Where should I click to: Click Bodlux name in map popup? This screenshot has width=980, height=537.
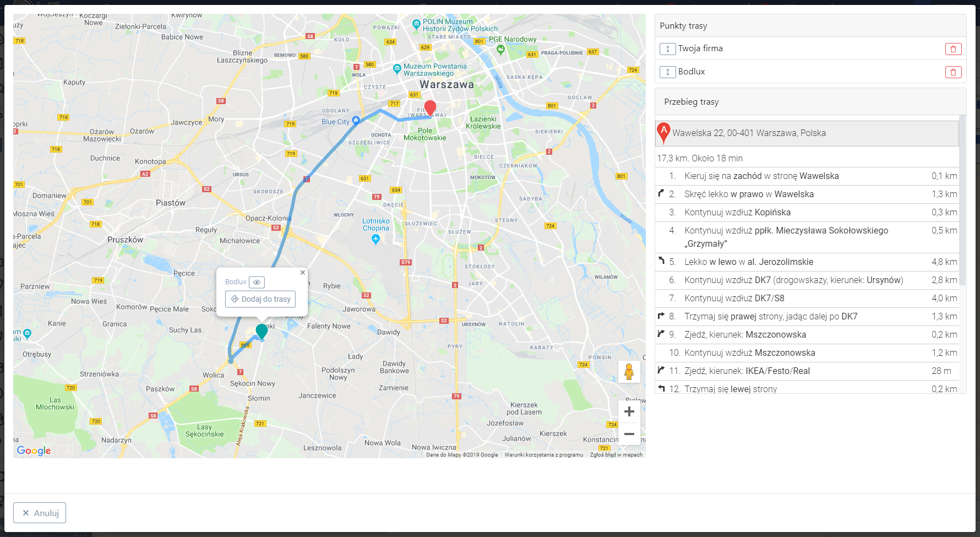click(236, 282)
